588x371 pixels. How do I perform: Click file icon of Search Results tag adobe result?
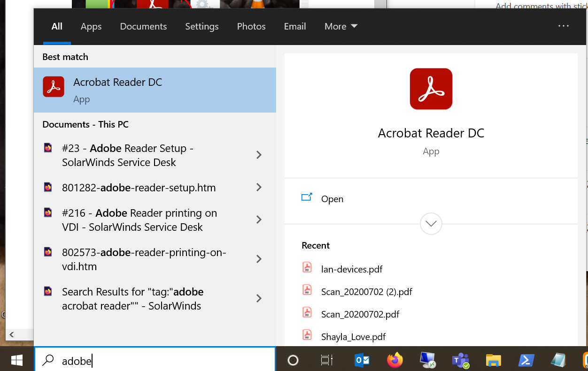[48, 291]
